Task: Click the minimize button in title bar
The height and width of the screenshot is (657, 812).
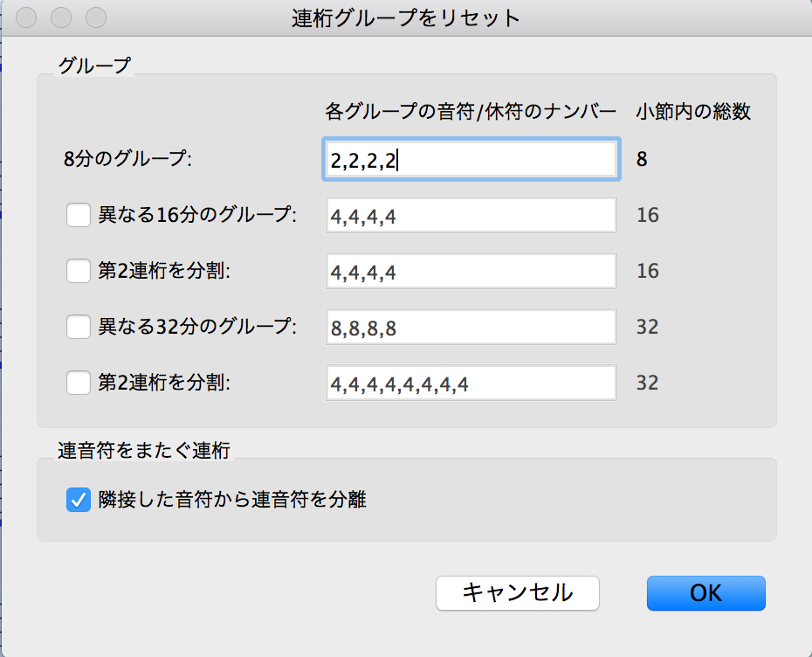Action: point(61,17)
